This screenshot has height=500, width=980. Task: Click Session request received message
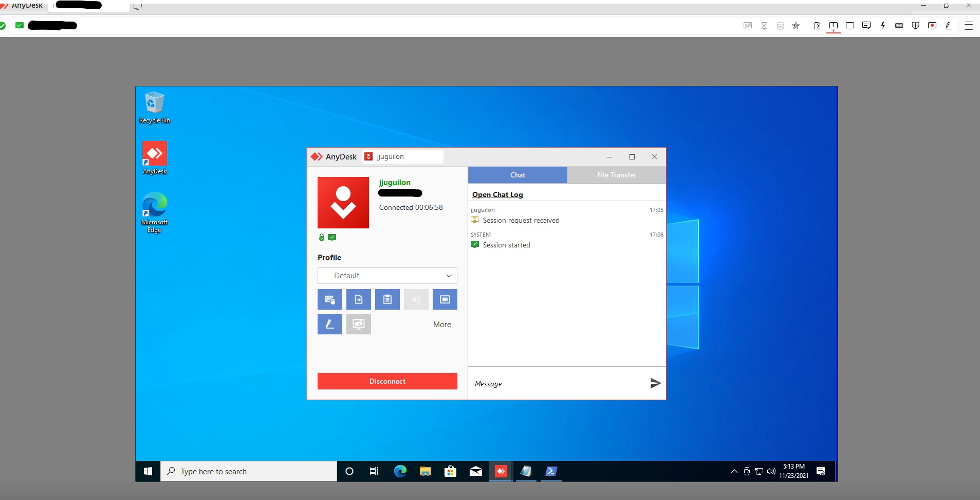point(521,220)
